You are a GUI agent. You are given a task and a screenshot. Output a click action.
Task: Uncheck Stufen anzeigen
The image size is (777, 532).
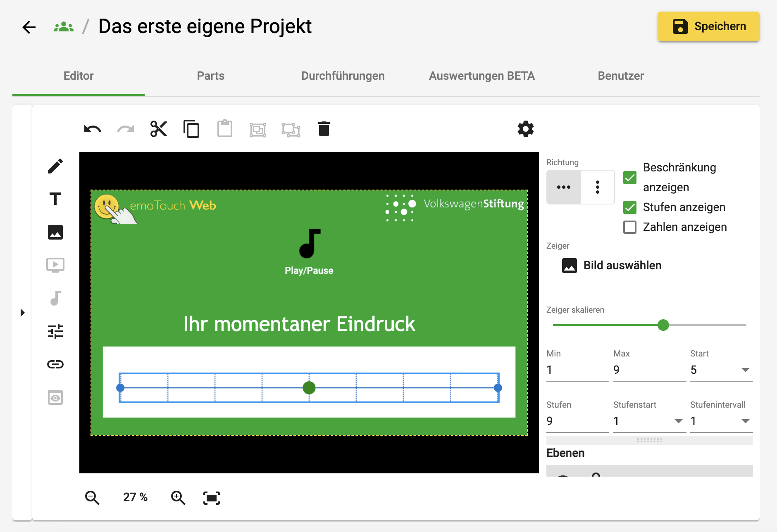630,207
